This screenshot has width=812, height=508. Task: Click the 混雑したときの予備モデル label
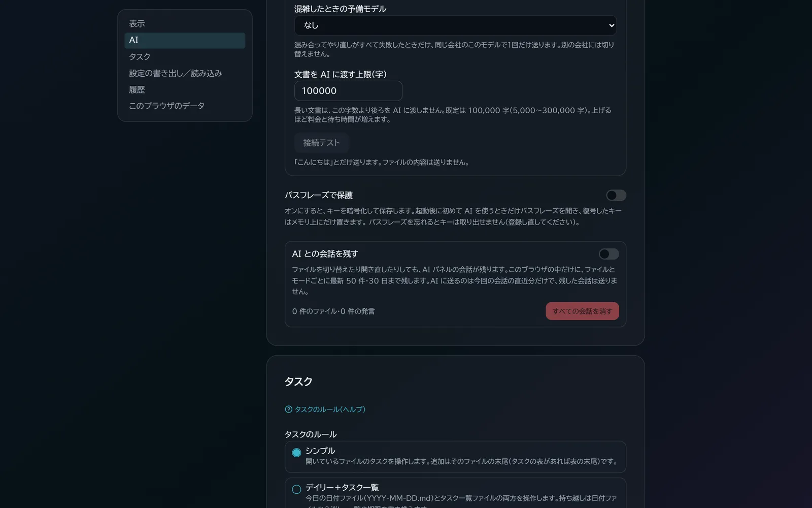point(340,9)
